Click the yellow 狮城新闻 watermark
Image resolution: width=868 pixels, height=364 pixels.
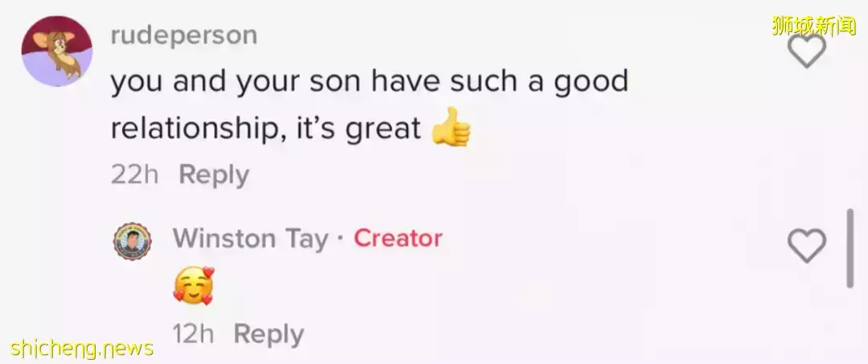tap(813, 26)
